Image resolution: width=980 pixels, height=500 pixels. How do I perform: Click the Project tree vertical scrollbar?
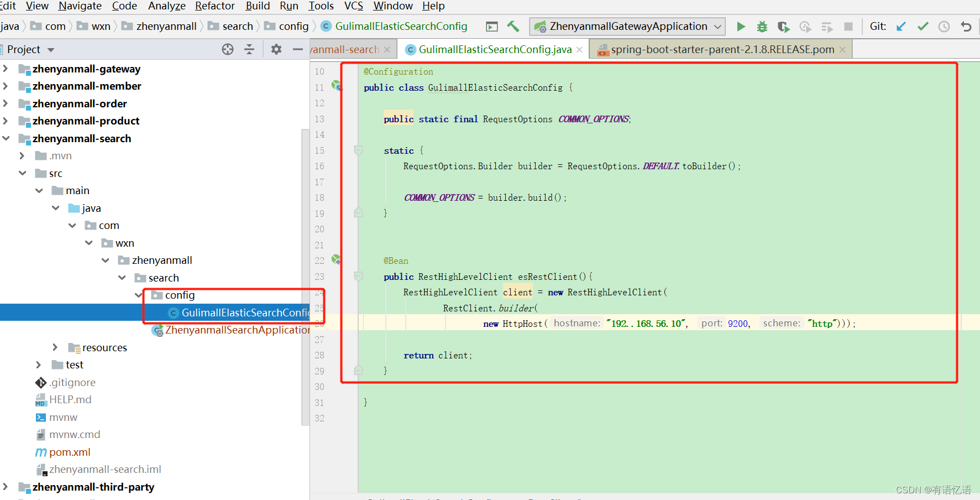(x=305, y=277)
